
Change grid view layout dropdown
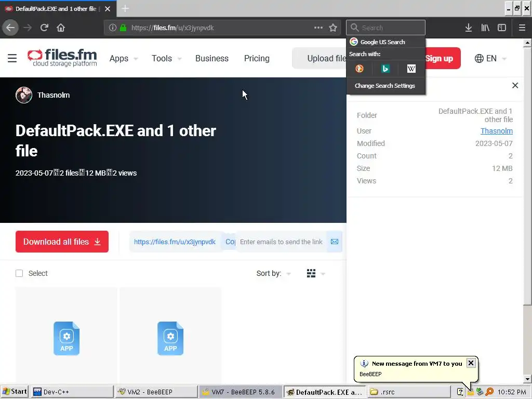(316, 273)
